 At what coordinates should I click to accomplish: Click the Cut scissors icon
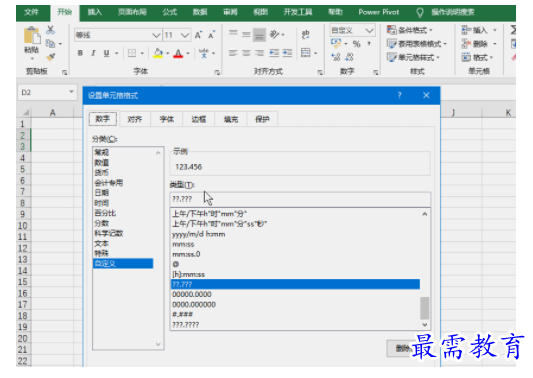pos(50,30)
